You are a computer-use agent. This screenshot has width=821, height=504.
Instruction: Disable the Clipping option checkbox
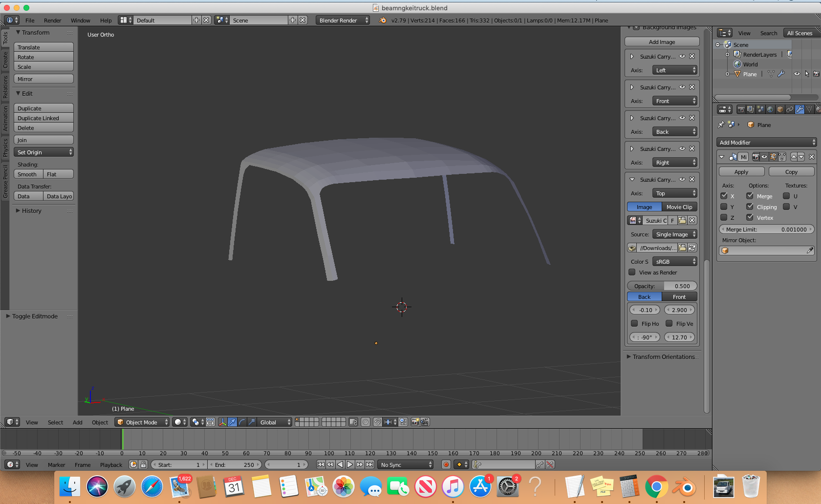[x=750, y=207]
